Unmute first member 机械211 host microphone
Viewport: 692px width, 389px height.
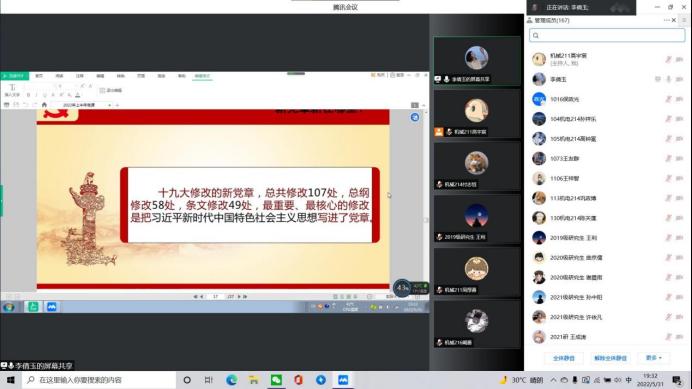point(669,59)
